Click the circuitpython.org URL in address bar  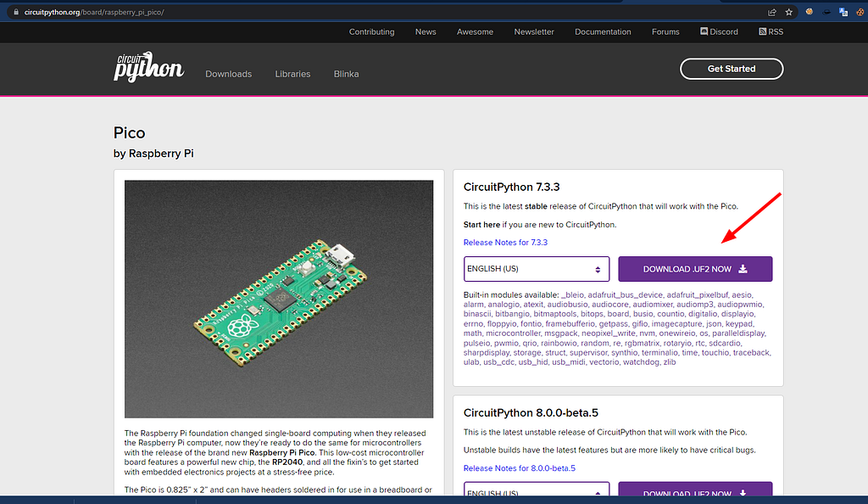tap(94, 12)
